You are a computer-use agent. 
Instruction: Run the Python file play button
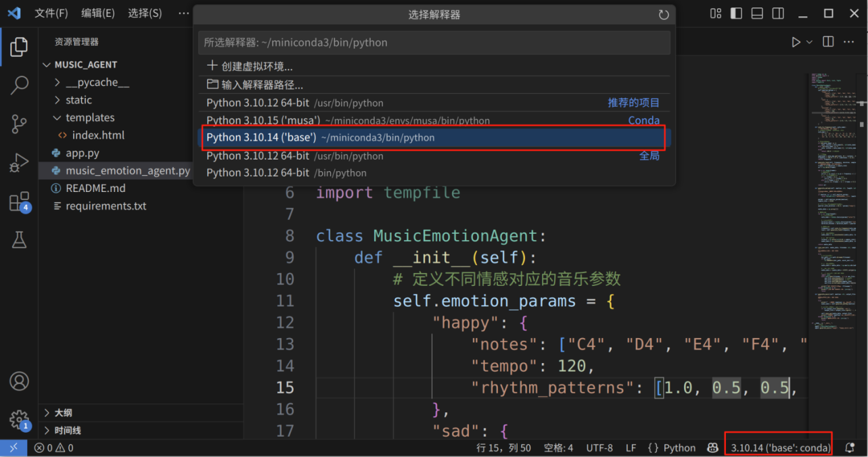(796, 42)
